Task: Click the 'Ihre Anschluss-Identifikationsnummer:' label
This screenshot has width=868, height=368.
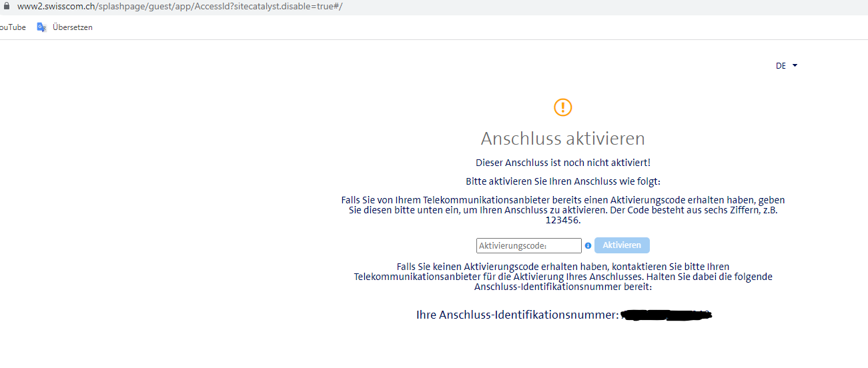Action: pyautogui.click(x=517, y=315)
